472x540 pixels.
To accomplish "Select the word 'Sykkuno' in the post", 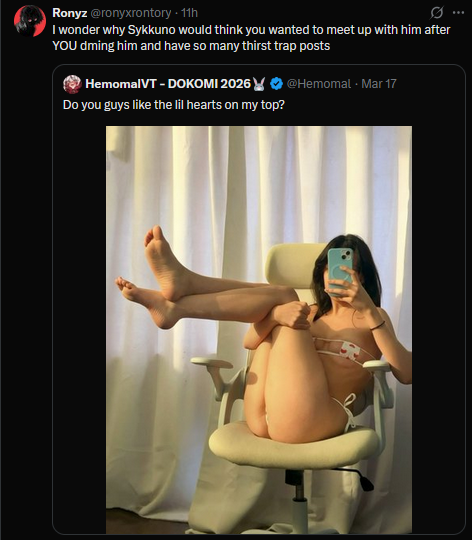I will pyautogui.click(x=151, y=30).
